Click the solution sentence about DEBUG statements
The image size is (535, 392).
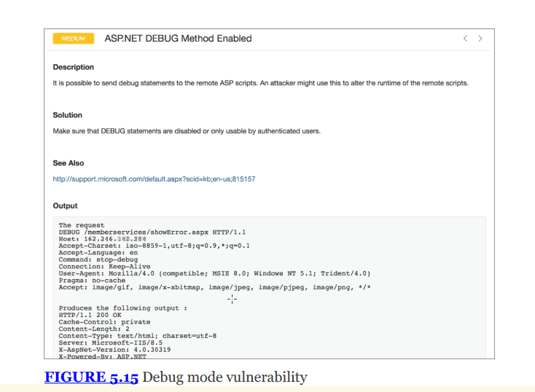[187, 131]
